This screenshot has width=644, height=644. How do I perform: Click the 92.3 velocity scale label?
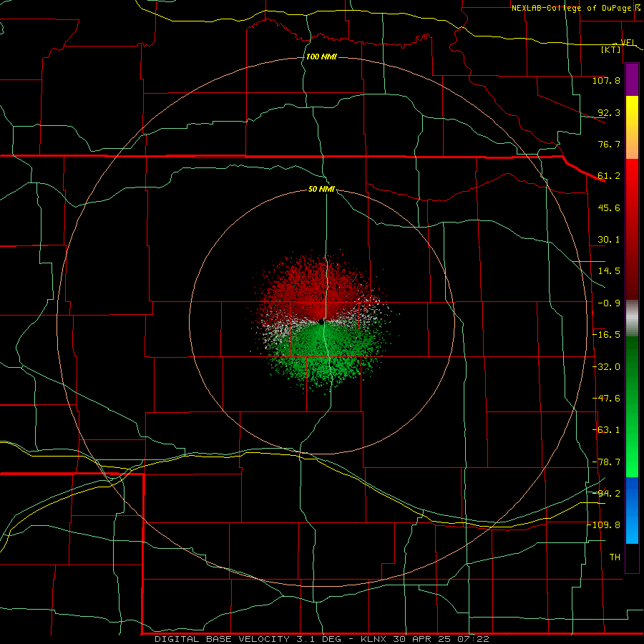click(x=609, y=112)
